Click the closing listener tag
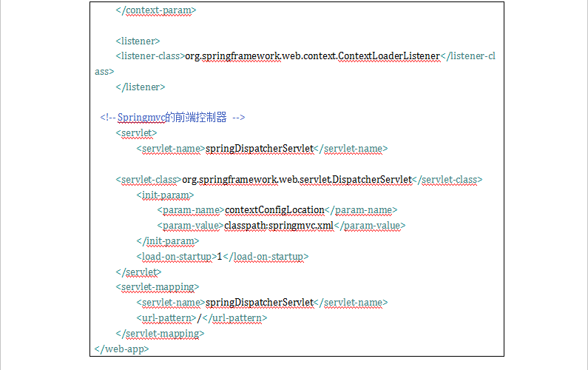 141,87
